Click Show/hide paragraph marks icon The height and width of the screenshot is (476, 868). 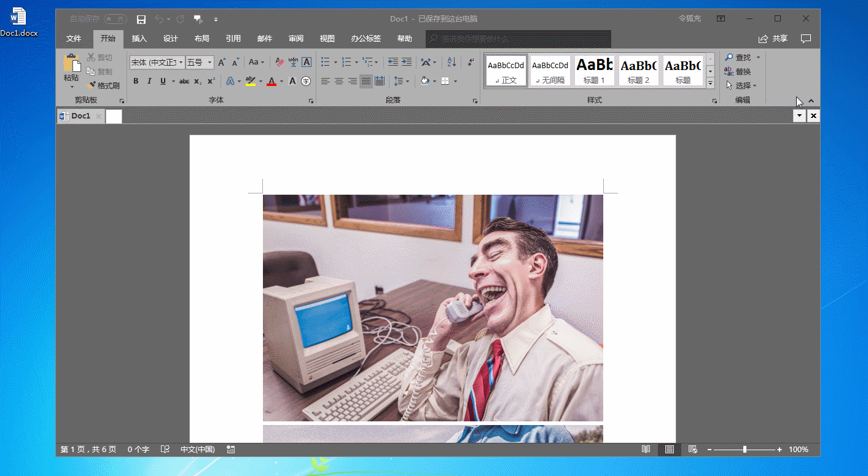click(471, 62)
